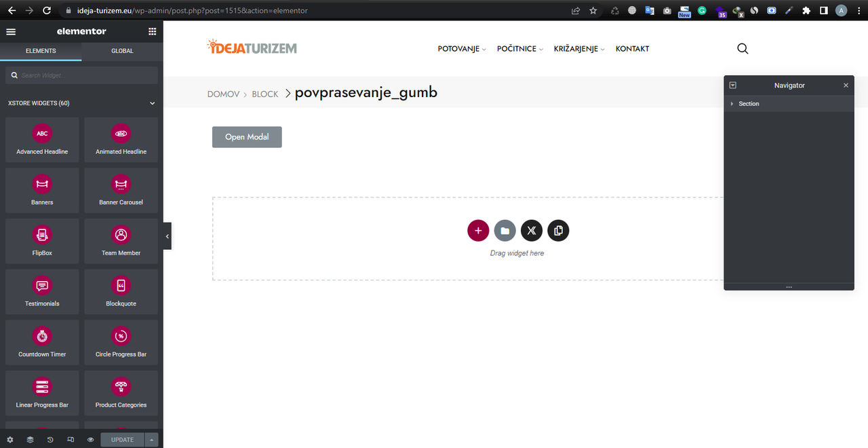Open the Križarjenje menu

click(579, 49)
